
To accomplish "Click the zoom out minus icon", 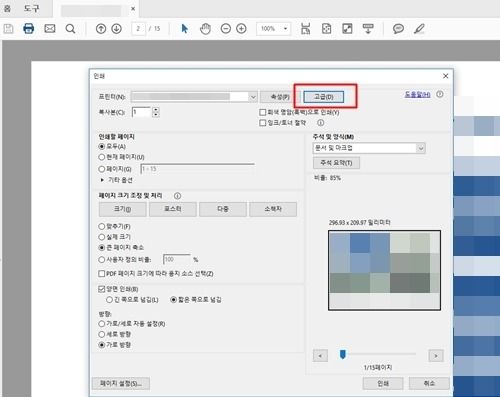I will tap(226, 29).
